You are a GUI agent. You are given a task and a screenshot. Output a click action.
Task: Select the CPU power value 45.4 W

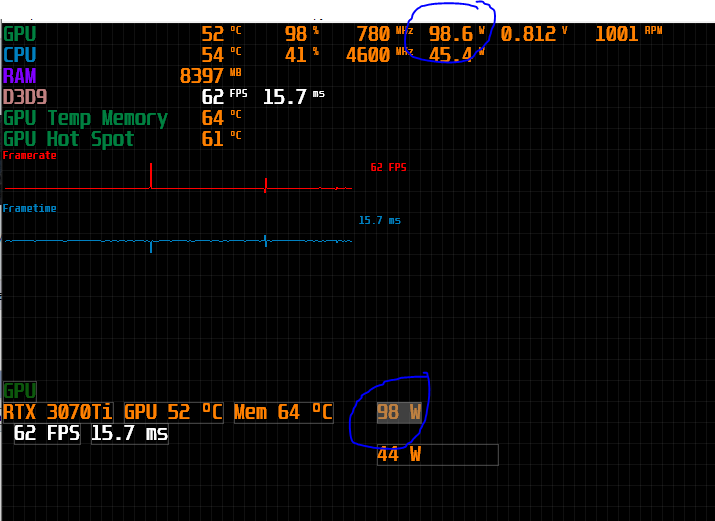(457, 55)
